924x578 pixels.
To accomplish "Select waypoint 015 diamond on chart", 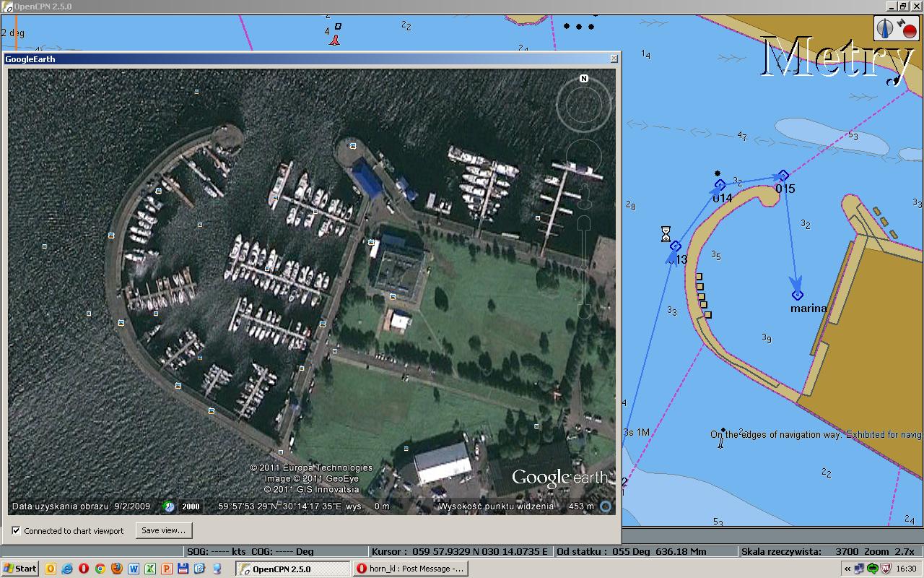I will [x=783, y=176].
